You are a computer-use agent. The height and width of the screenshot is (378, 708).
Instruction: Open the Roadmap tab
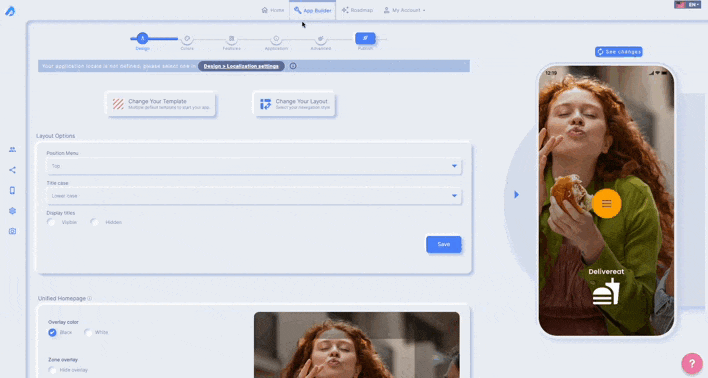tap(357, 10)
